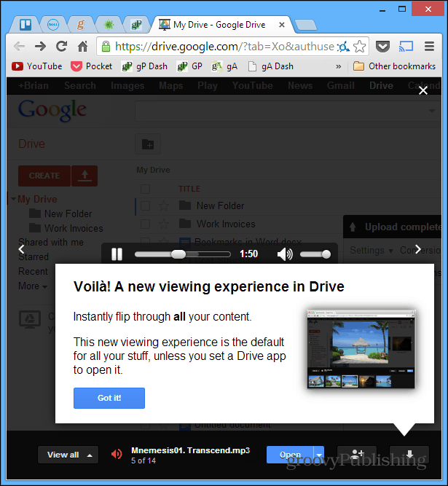Screen dimensions: 448x486
Task: Open the gA bookmark
Action: click(x=224, y=66)
